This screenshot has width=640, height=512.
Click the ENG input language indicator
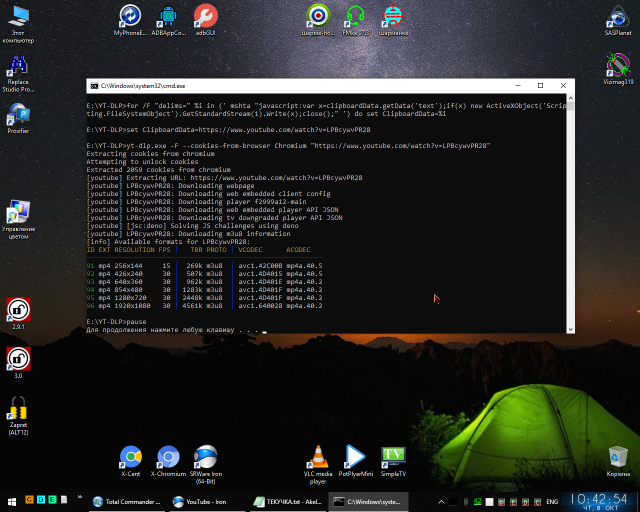(552, 502)
